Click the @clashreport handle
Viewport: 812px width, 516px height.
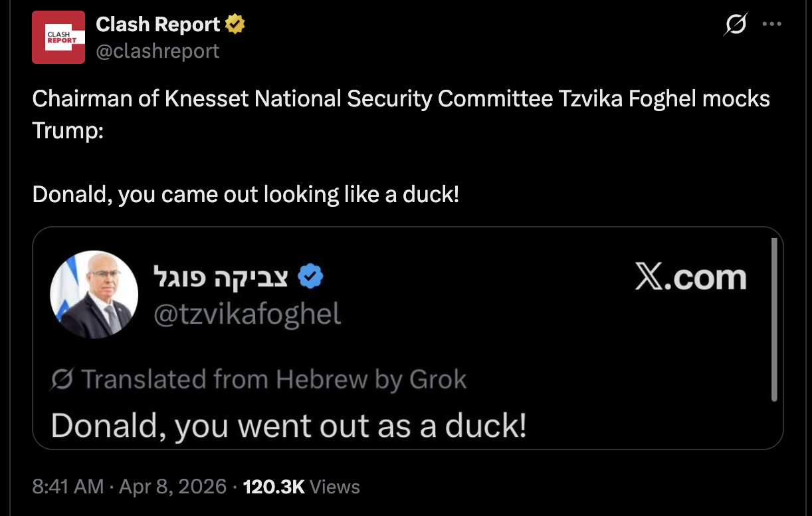[x=157, y=51]
